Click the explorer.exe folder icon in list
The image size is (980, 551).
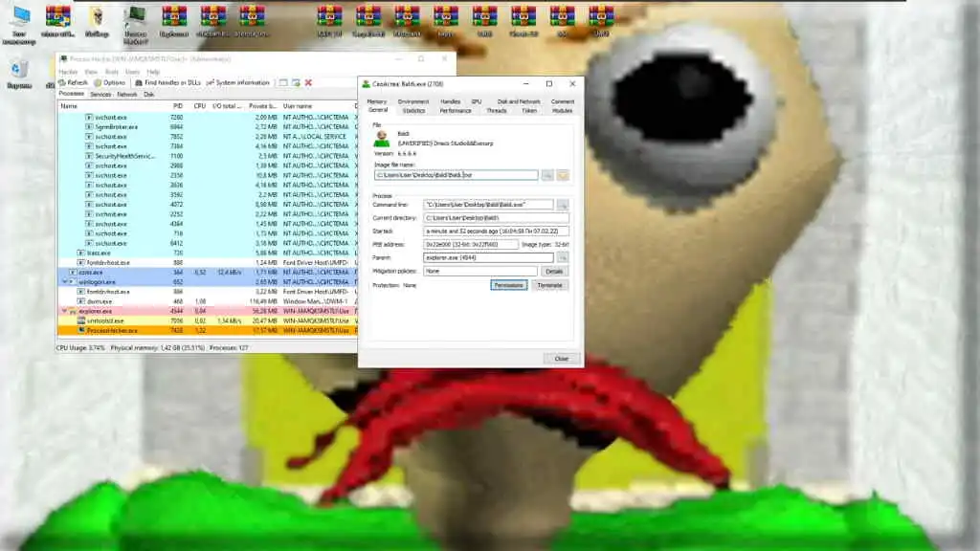73,311
